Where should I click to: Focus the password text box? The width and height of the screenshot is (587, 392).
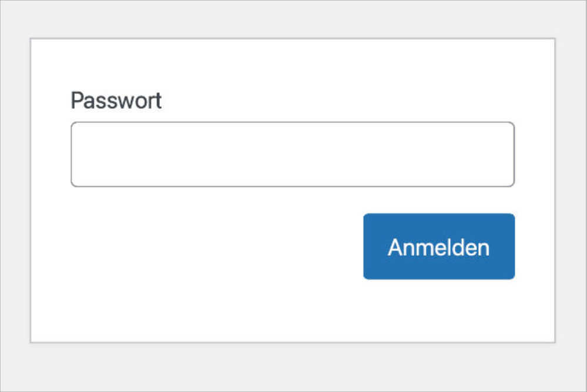tap(292, 155)
